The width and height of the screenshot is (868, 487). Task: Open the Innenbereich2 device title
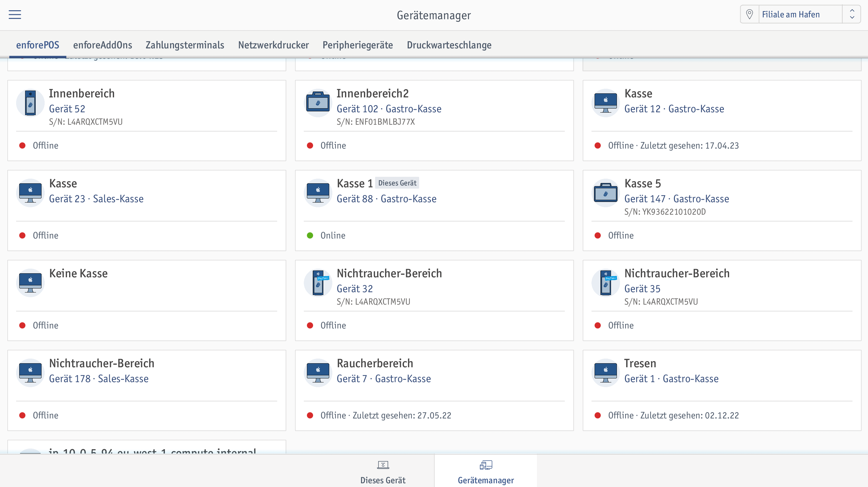373,93
